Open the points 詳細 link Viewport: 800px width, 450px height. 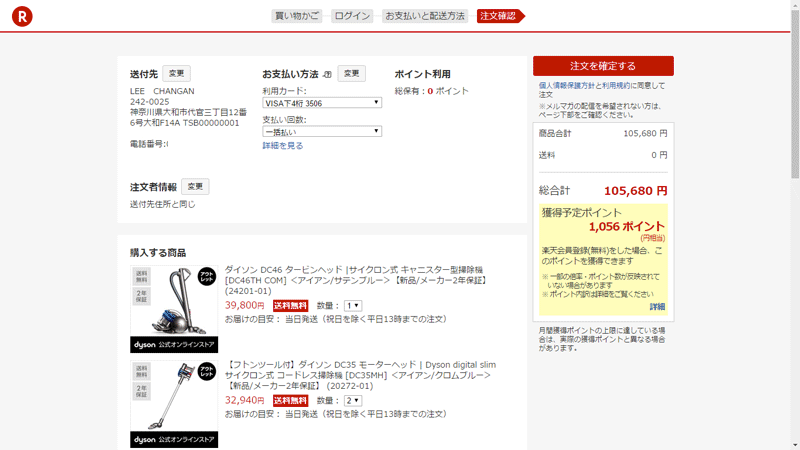(x=657, y=307)
